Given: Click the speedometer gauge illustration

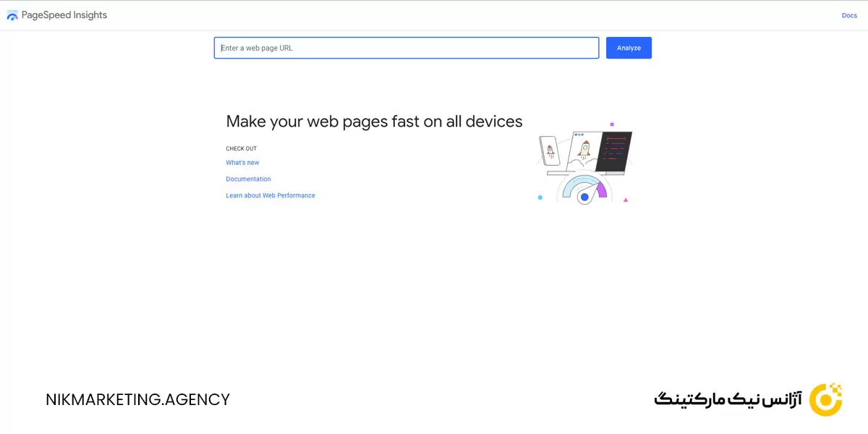Looking at the screenshot, I should pyautogui.click(x=584, y=190).
